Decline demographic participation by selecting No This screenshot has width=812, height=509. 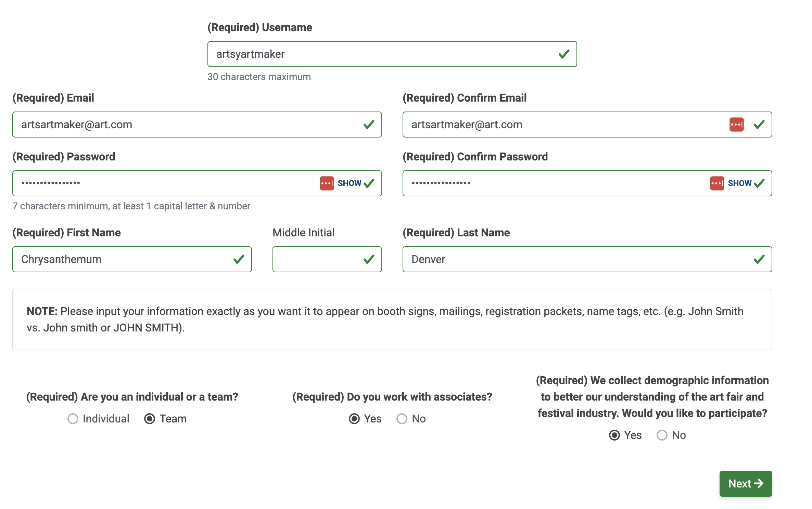(662, 435)
